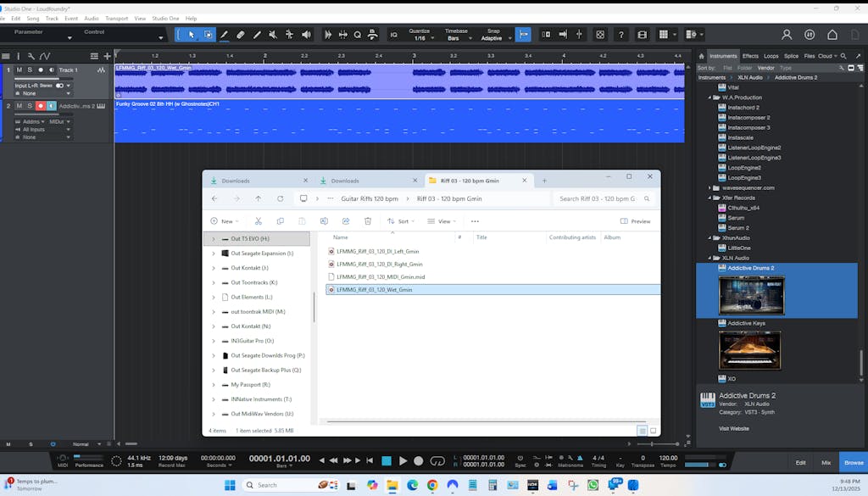
Task: Open the Snap Adaptive dropdown
Action: click(x=492, y=38)
